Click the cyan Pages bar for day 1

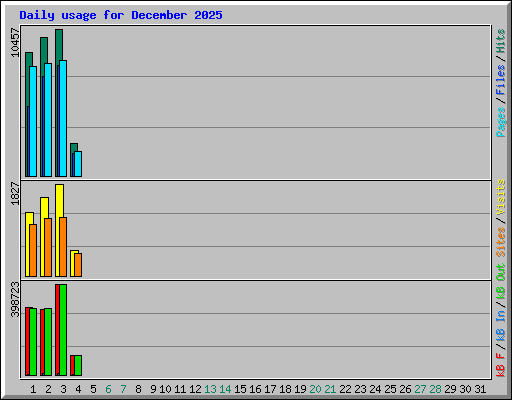point(33,121)
